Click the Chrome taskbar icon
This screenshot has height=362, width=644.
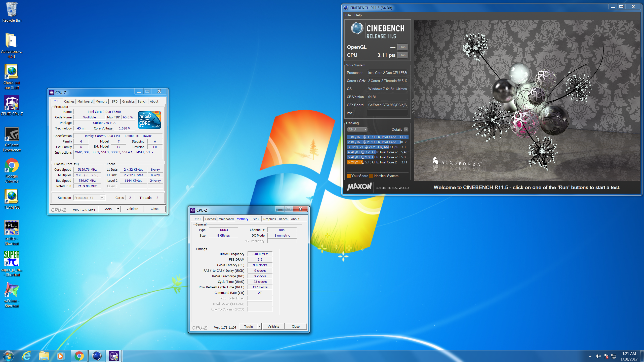[79, 356]
